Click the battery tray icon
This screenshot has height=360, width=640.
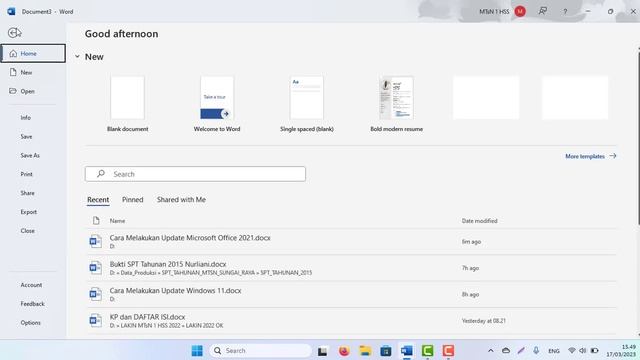(x=595, y=351)
